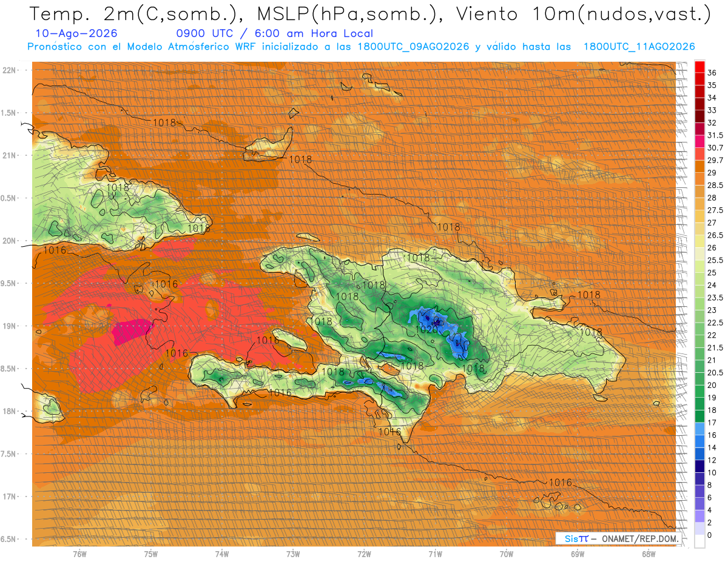The image size is (728, 562).
Task: Click the colorbar value '34'
Action: coord(712,97)
